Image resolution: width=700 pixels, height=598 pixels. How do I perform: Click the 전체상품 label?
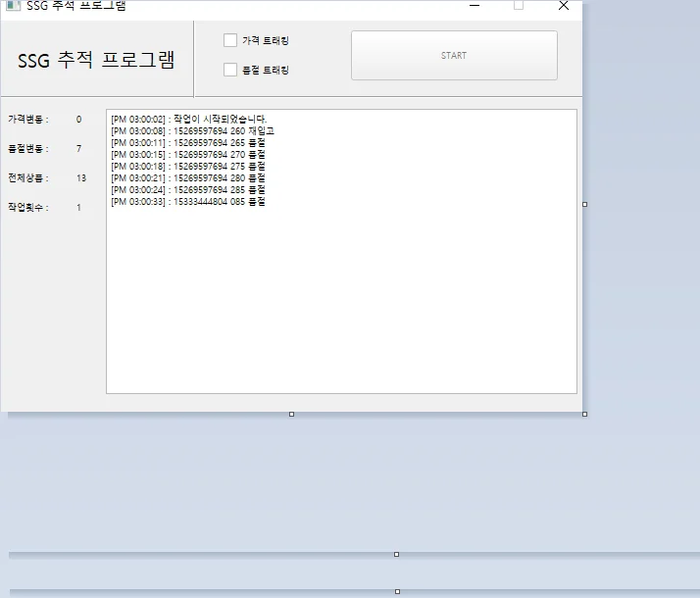[x=28, y=178]
